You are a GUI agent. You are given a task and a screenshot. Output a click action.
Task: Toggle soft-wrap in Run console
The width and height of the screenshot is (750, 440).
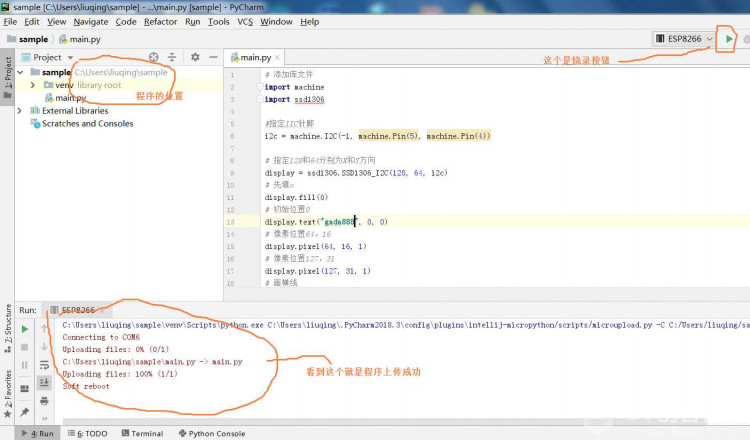(x=44, y=365)
